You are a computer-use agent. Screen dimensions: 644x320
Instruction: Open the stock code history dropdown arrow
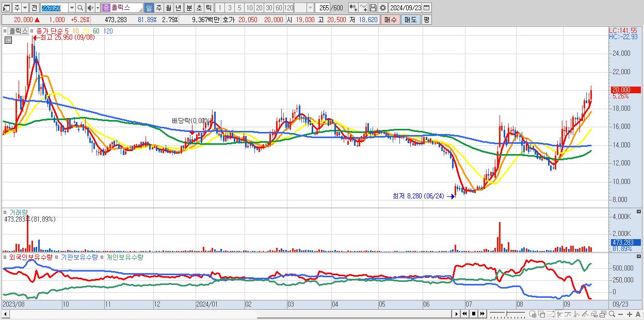coord(72,8)
